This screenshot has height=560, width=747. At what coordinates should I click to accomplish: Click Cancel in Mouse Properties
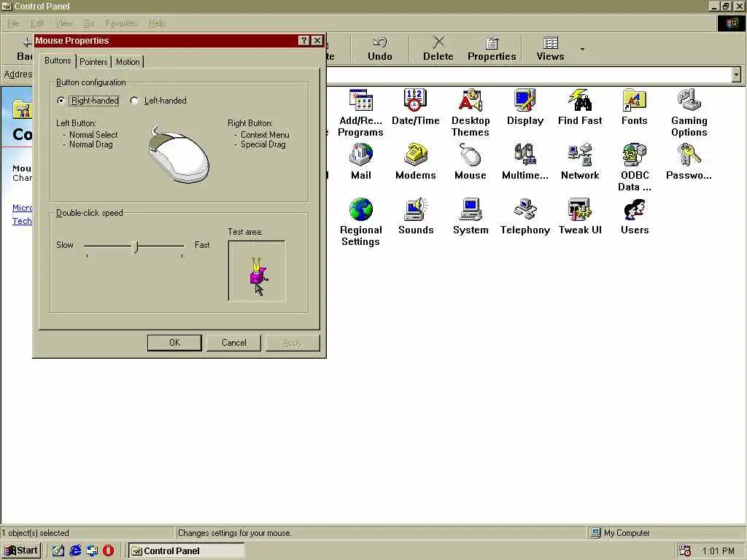point(233,343)
